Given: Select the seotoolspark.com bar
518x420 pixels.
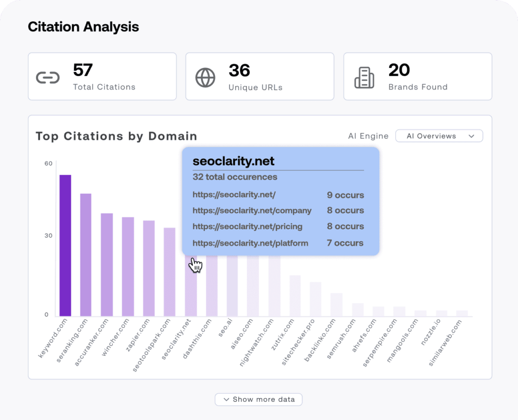Looking at the screenshot, I should tap(169, 272).
